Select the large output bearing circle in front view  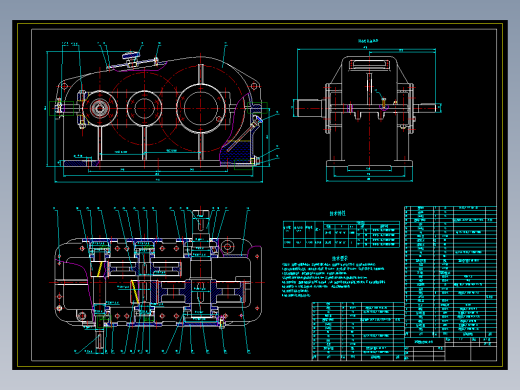pyautogui.click(x=201, y=108)
